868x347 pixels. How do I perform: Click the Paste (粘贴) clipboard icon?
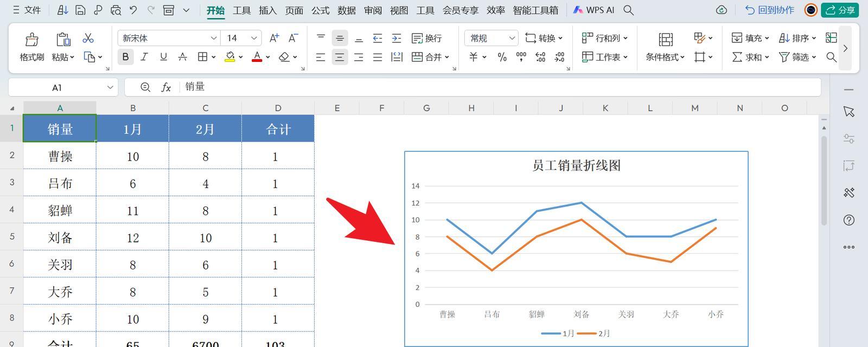(x=63, y=39)
